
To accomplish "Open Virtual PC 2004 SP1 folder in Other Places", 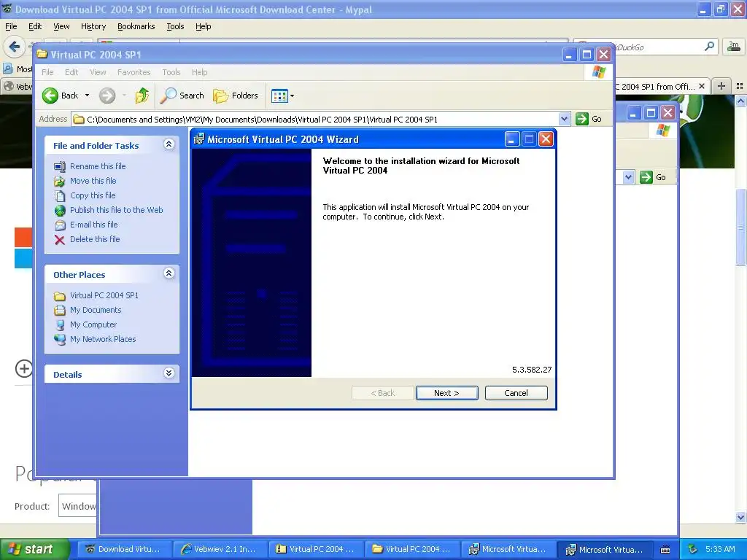I will click(x=104, y=295).
